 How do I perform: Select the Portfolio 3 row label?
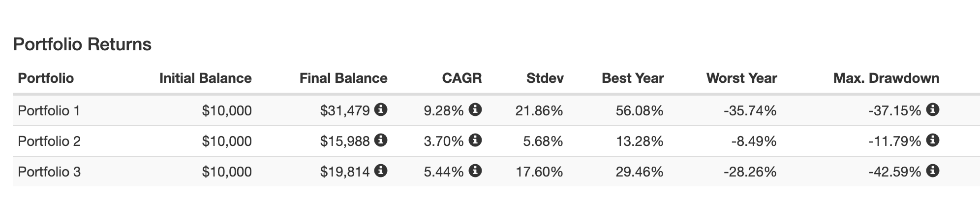point(49,172)
